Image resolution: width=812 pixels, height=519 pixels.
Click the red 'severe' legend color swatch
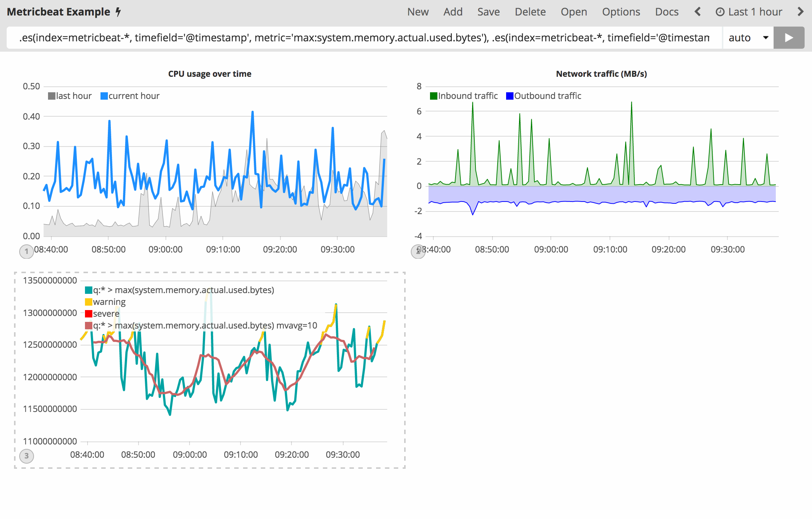[x=89, y=314]
